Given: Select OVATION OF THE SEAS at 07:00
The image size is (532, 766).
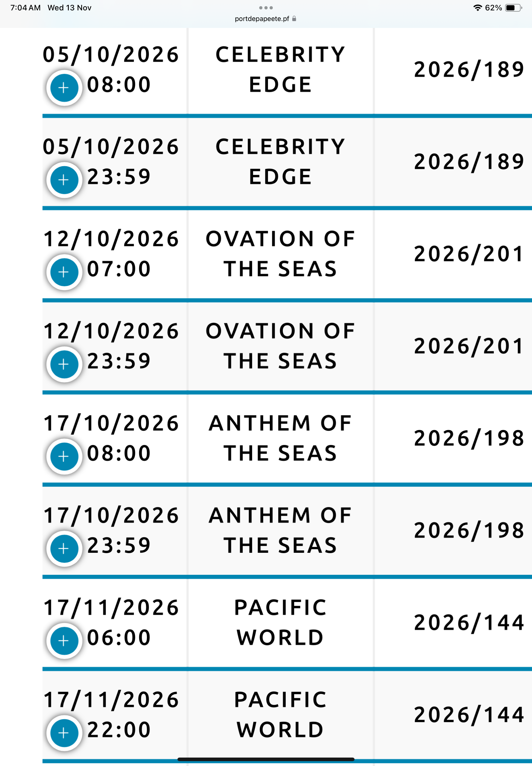Looking at the screenshot, I should pos(280,254).
